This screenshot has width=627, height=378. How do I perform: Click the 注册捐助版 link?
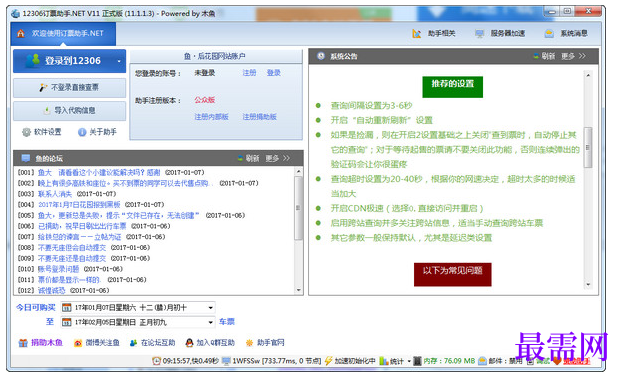[x=260, y=117]
